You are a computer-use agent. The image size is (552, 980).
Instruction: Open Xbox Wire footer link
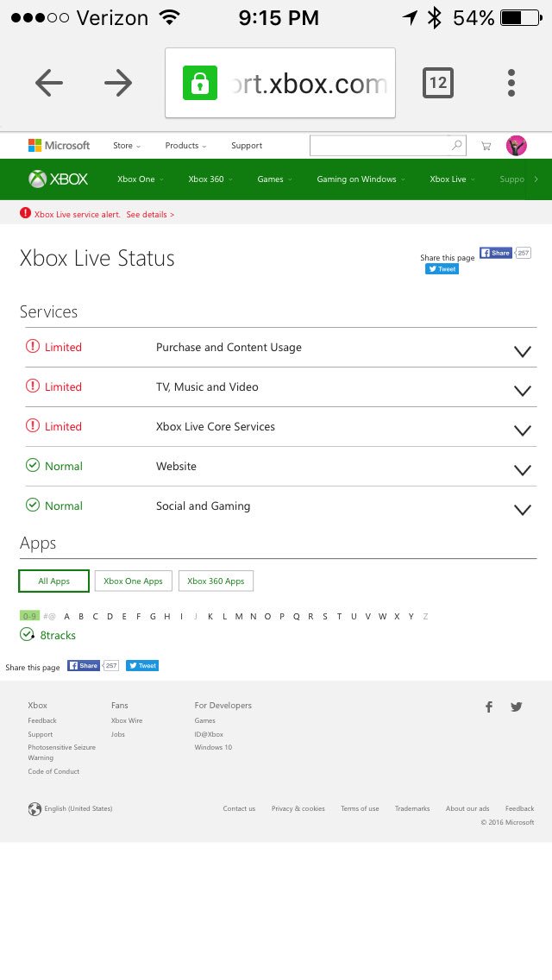(x=127, y=720)
